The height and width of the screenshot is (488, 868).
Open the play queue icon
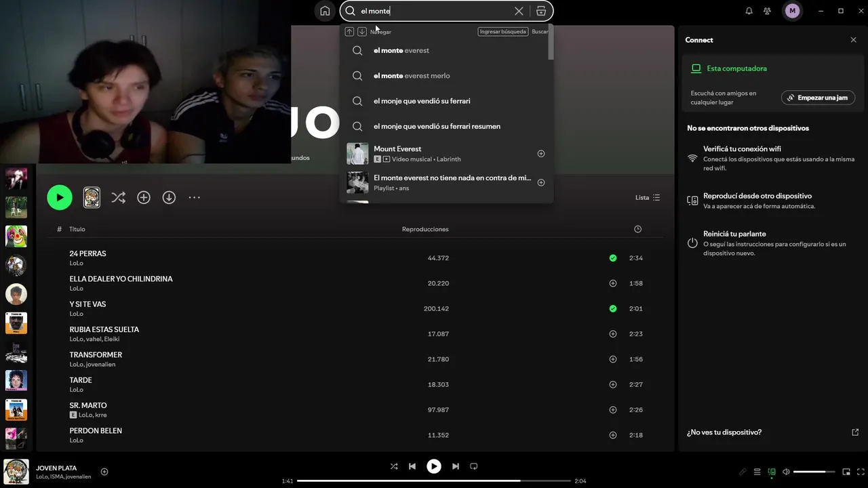[757, 472]
